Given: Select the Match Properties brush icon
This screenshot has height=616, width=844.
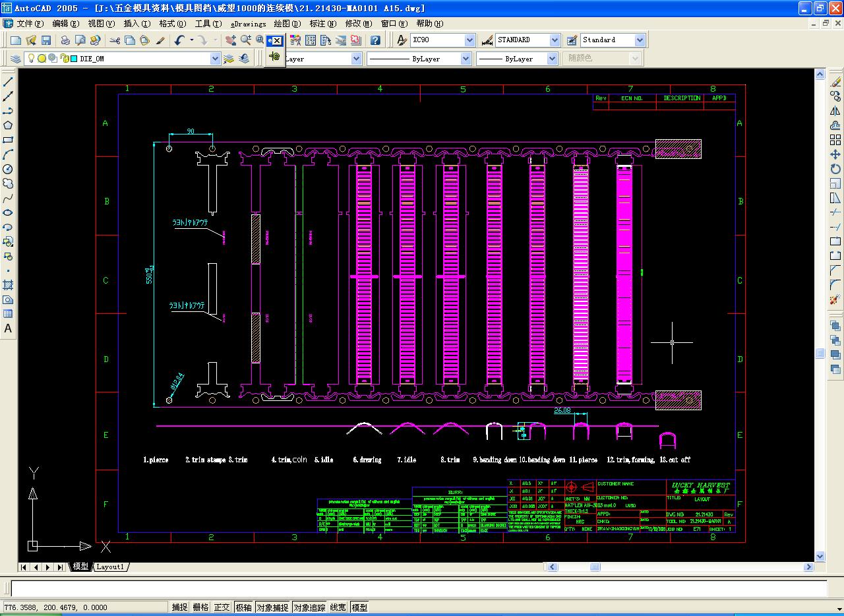Looking at the screenshot, I should [160, 40].
